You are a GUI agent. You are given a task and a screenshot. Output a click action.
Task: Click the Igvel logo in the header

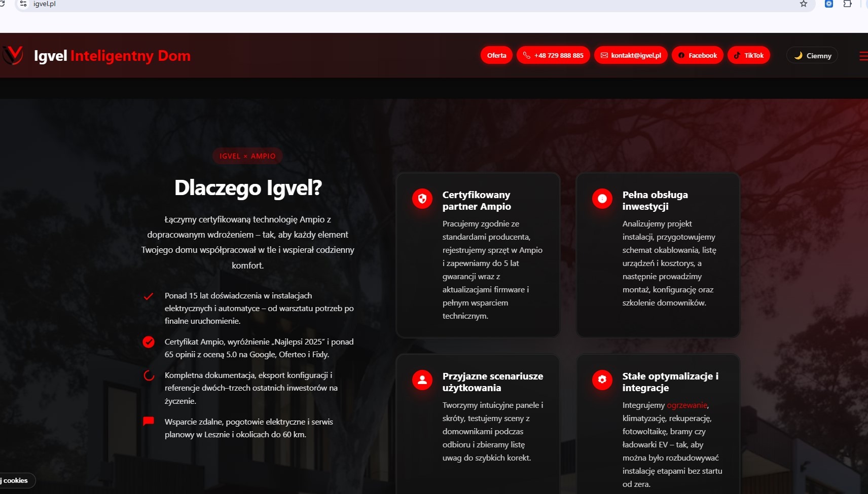13,56
